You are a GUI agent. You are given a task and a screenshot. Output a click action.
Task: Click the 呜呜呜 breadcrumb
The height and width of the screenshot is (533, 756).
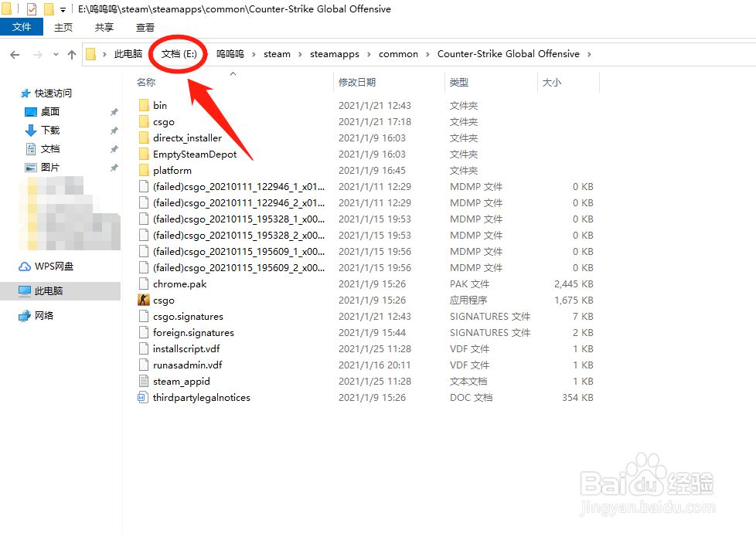(230, 54)
